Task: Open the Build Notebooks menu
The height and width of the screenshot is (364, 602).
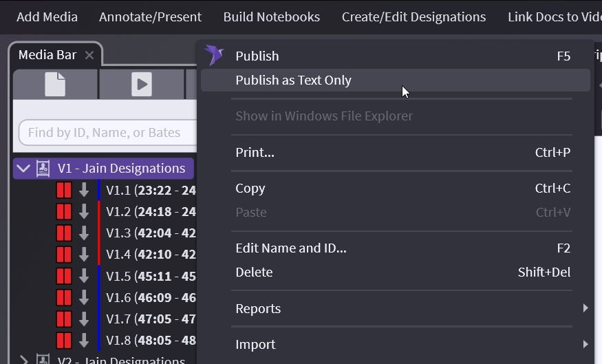Action: [x=271, y=17]
